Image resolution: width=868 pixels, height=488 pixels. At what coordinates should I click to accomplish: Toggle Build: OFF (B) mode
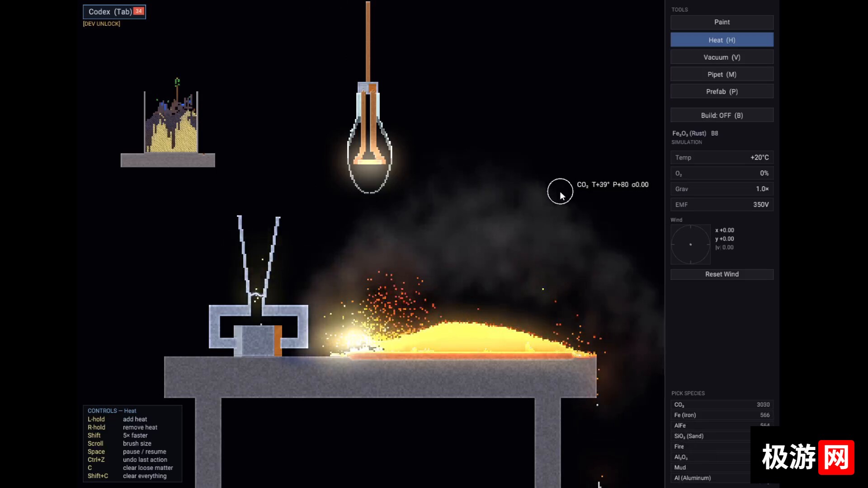click(722, 115)
